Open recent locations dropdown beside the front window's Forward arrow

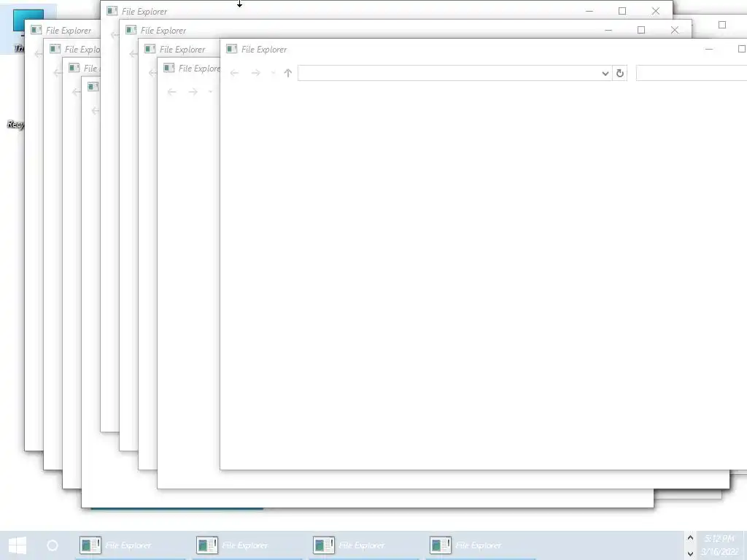coord(273,73)
